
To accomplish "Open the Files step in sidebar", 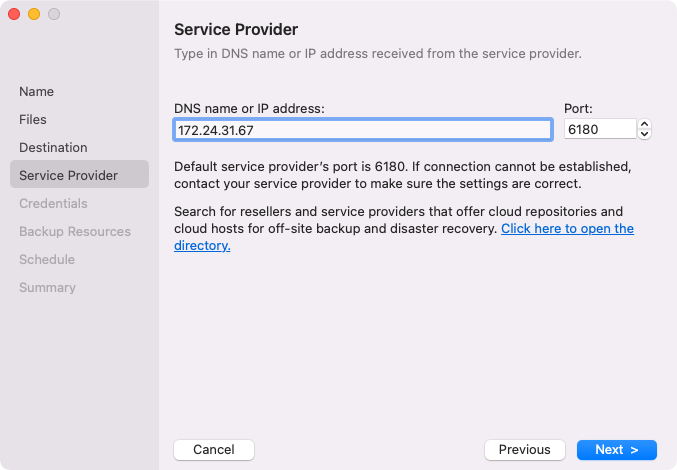I will pos(33,119).
